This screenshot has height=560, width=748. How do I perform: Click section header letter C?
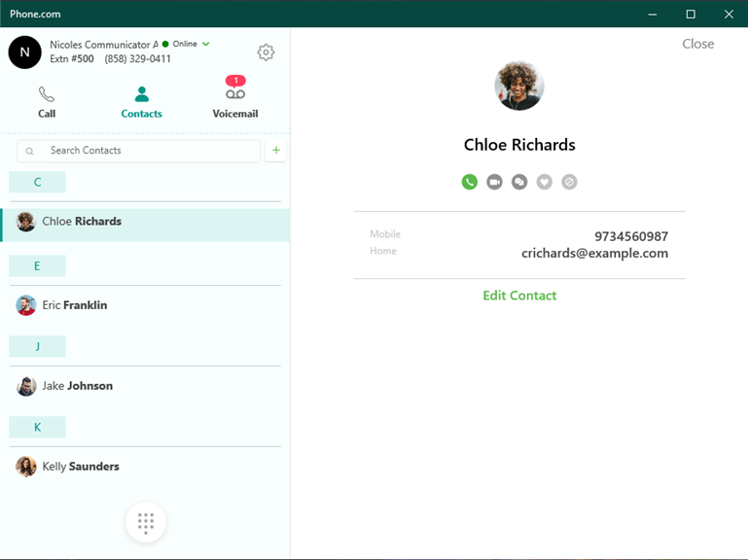click(x=37, y=182)
